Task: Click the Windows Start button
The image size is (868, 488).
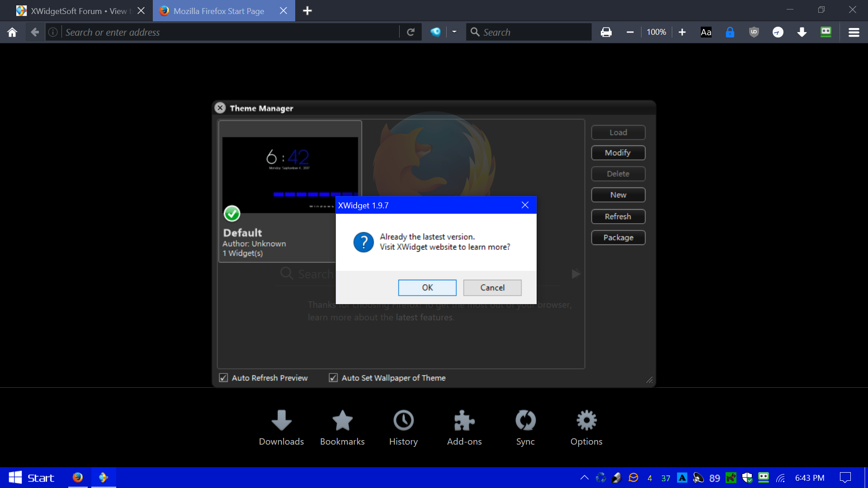Action: [32, 478]
